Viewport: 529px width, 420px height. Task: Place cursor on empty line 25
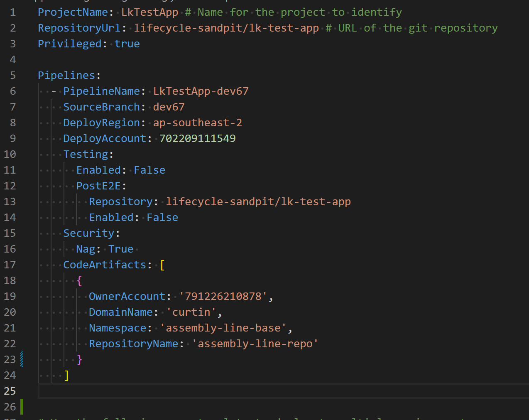[249, 391]
